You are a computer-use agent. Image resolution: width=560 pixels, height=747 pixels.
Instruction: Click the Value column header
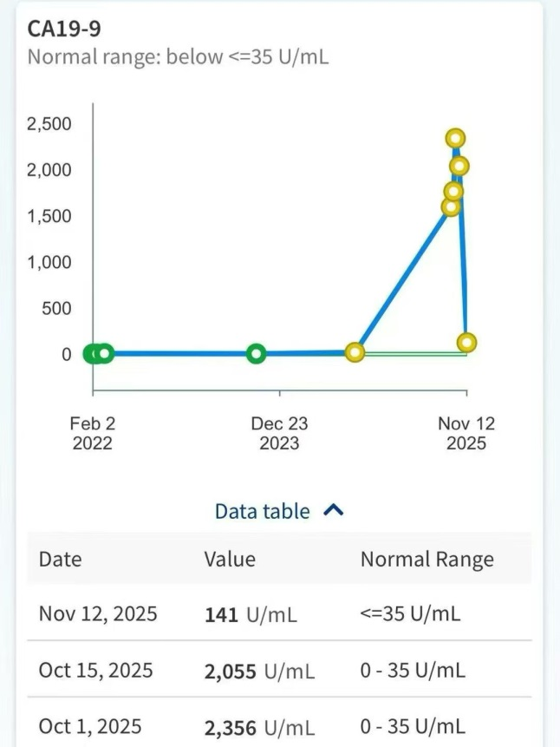click(230, 560)
